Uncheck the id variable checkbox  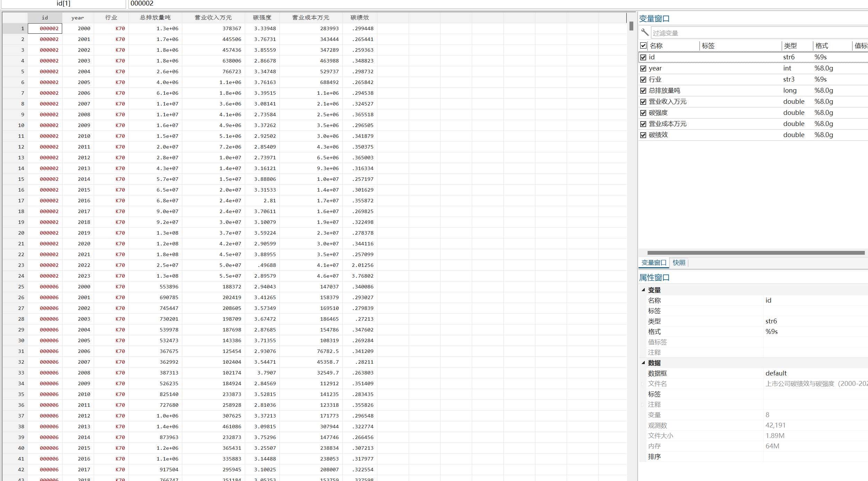point(643,57)
